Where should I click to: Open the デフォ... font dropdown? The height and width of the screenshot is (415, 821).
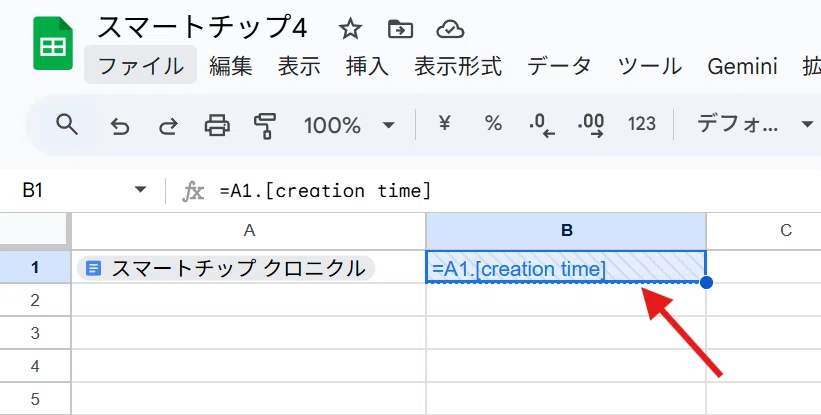(754, 125)
